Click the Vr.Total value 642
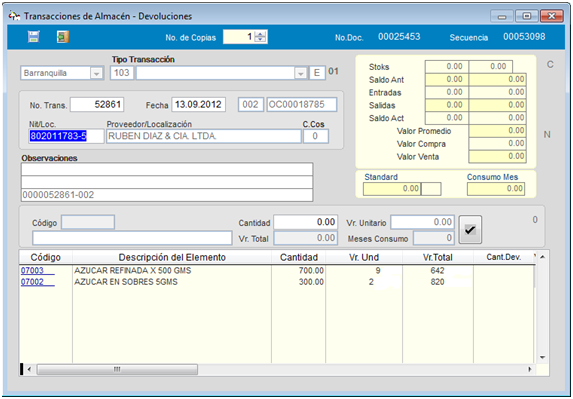Screen dimensions: 573x399 tap(437, 271)
